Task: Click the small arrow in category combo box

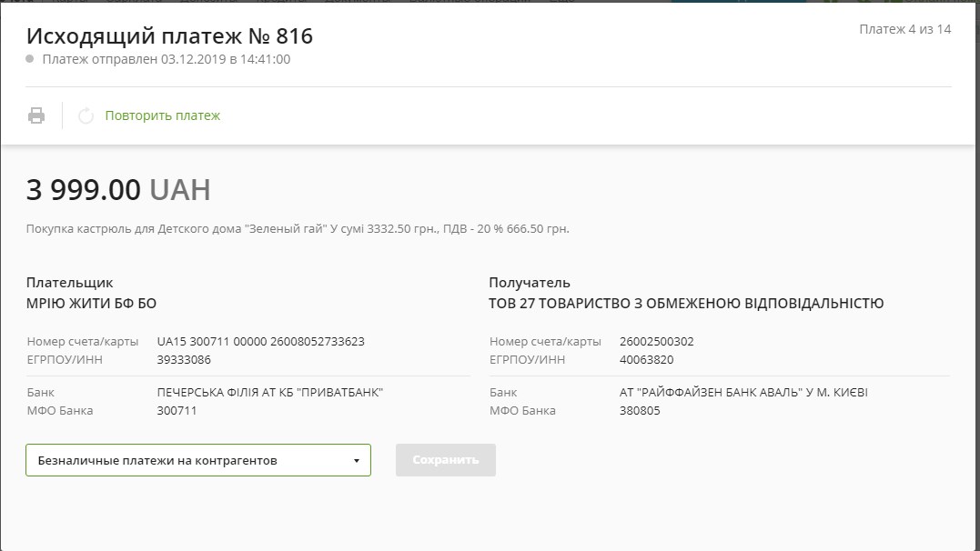Action: (x=356, y=461)
